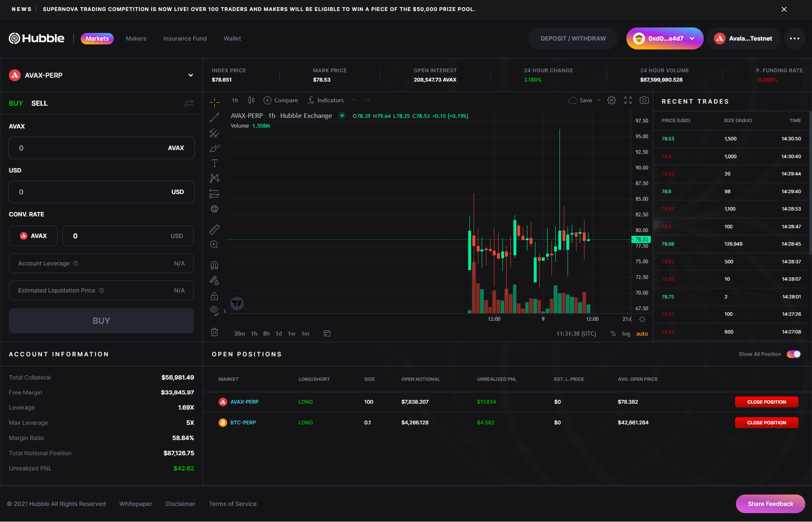Open the three-dots more options menu

click(795, 38)
